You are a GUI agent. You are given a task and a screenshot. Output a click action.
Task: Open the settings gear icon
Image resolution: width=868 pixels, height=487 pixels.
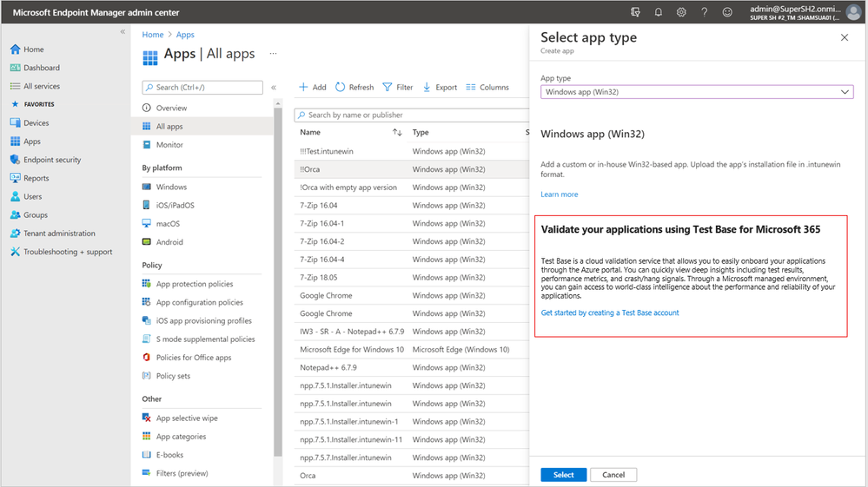pyautogui.click(x=681, y=12)
